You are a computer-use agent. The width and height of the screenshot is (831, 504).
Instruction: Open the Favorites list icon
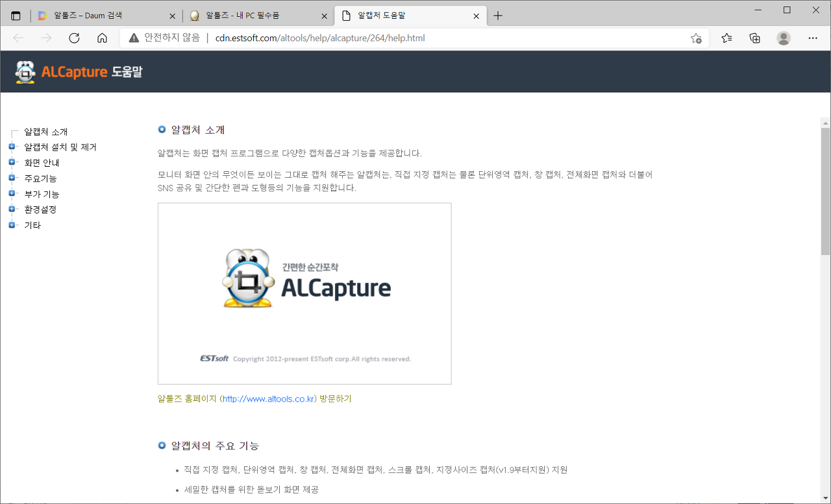(x=726, y=38)
